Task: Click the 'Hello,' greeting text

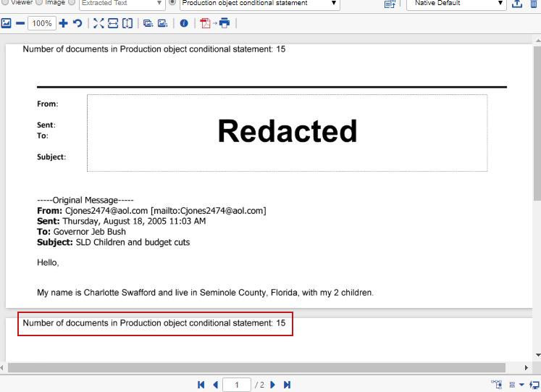Action: tap(48, 262)
